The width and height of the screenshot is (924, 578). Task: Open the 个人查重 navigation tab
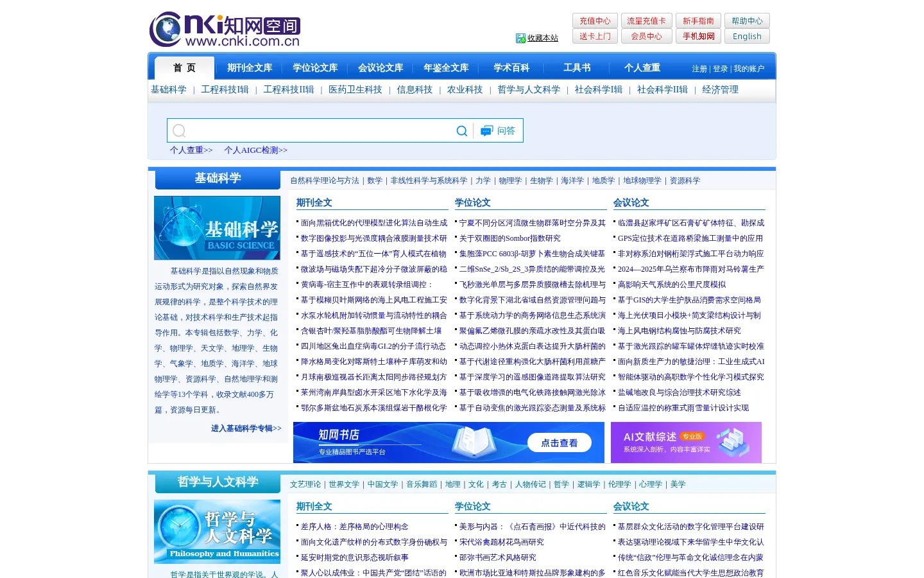click(642, 68)
